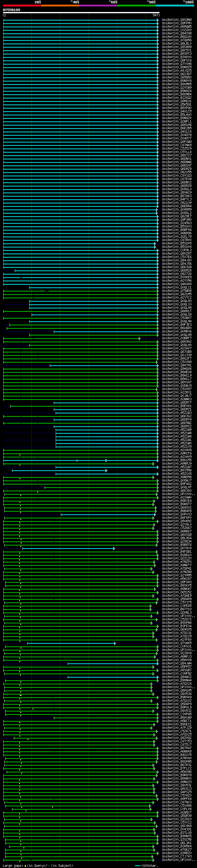Select the label UniRef100_Q8VXA7

pos(177,382)
